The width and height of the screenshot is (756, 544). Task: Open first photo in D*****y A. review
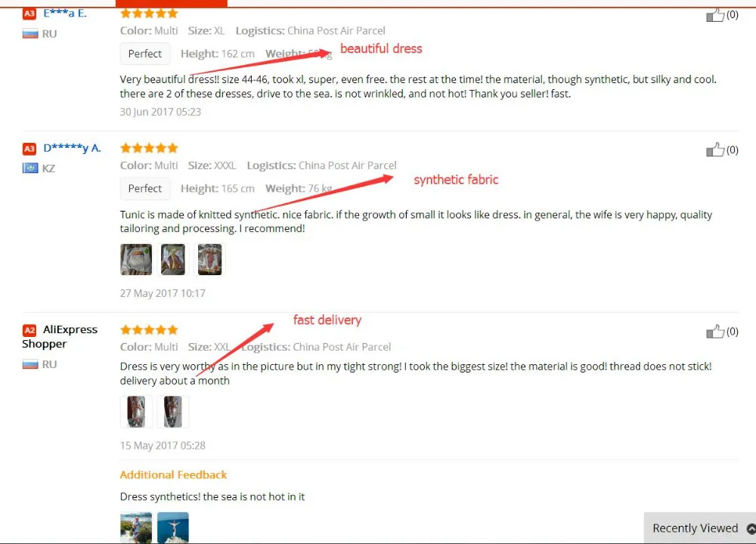pos(136,260)
